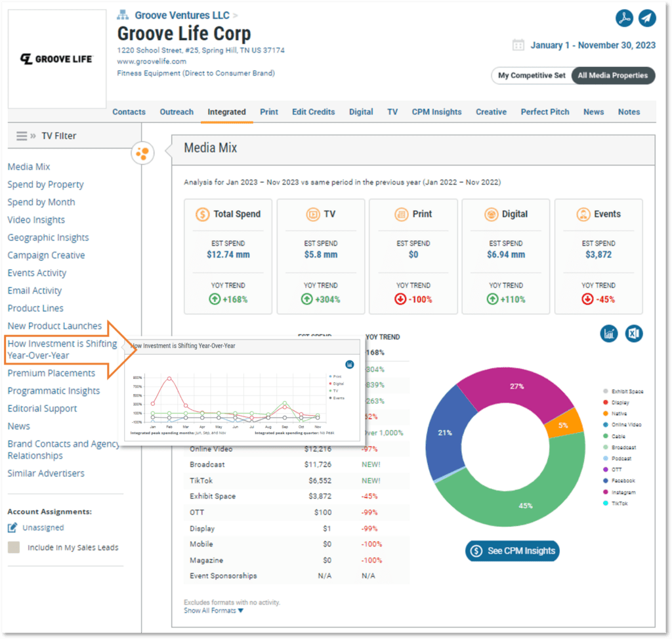Open the Outreach tab
Image resolution: width=672 pixels, height=639 pixels.
coord(177,112)
